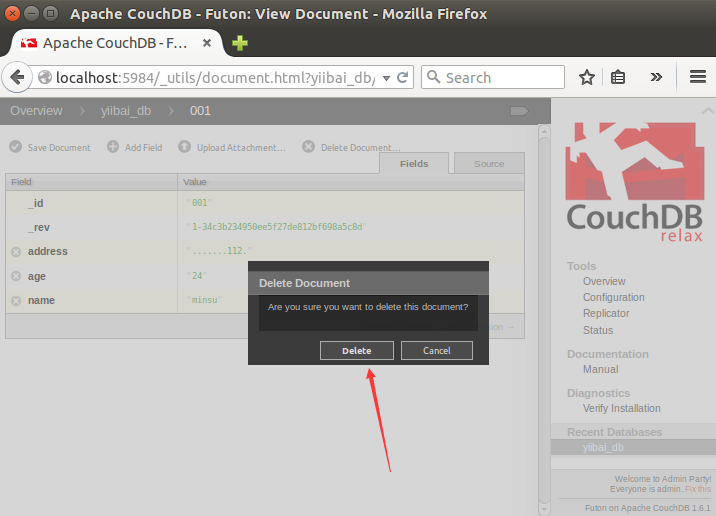Select the Fields tab
This screenshot has height=516, width=716.
414,164
